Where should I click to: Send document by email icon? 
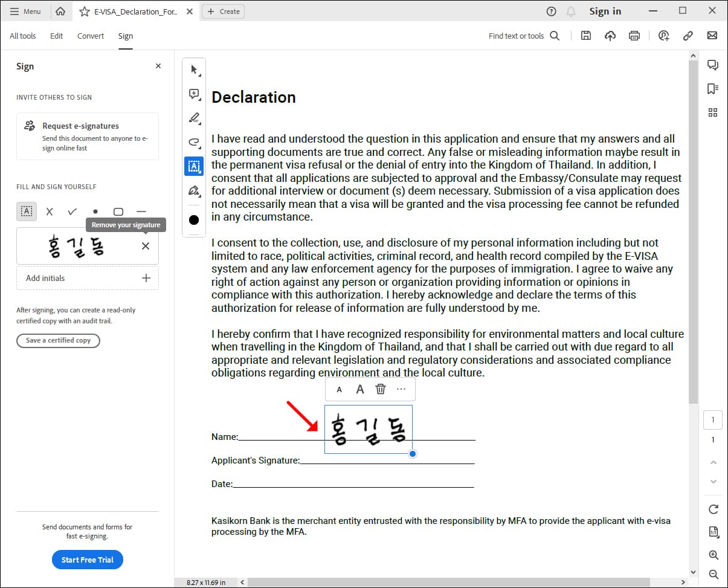[x=712, y=36]
